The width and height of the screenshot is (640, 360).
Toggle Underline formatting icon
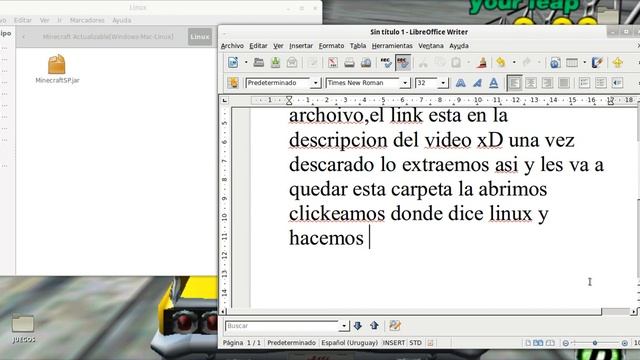[493, 83]
